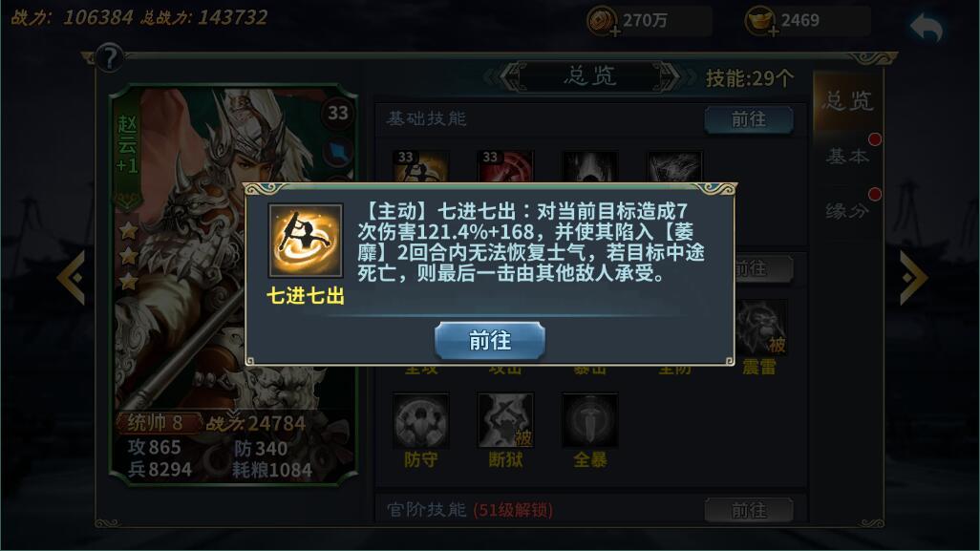
Task: Switch to the 基本 side tab
Action: click(847, 157)
